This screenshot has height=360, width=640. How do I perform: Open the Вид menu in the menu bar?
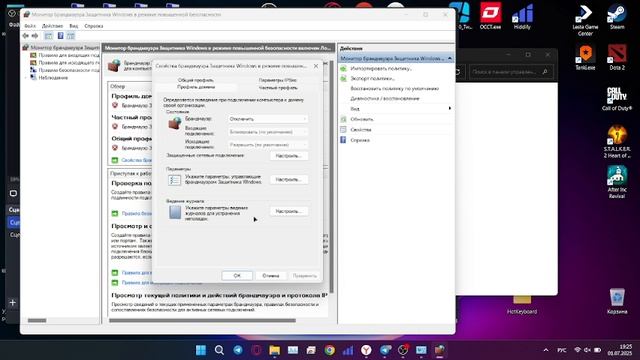73,26
